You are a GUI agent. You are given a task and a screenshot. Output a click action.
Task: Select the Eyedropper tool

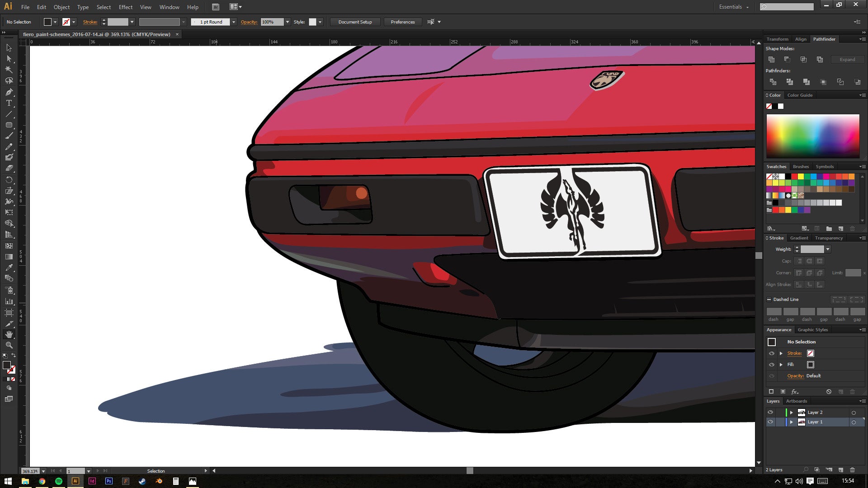coord(9,267)
